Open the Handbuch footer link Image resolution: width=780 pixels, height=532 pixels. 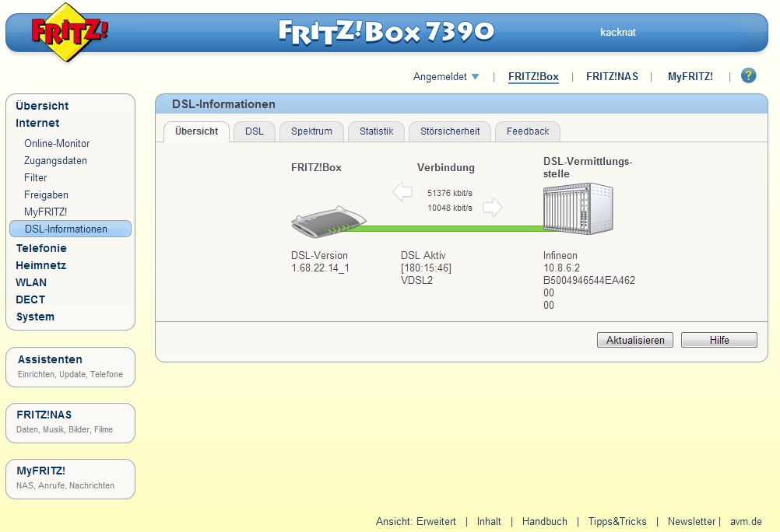[x=545, y=522]
